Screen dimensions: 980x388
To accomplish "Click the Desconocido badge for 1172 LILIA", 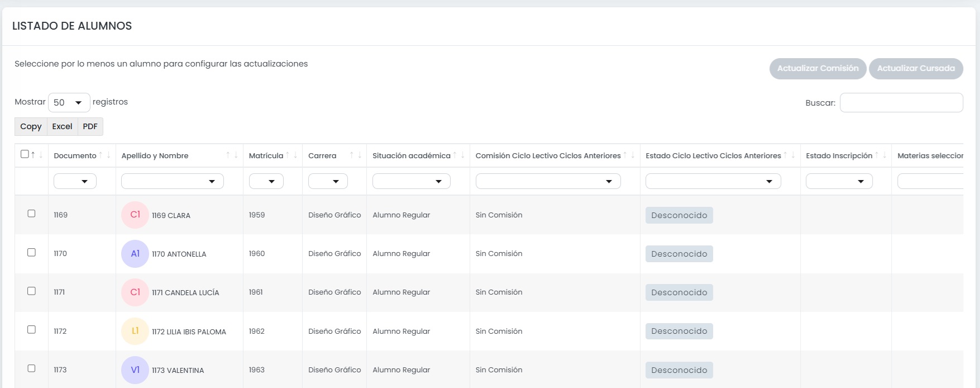I will 679,331.
